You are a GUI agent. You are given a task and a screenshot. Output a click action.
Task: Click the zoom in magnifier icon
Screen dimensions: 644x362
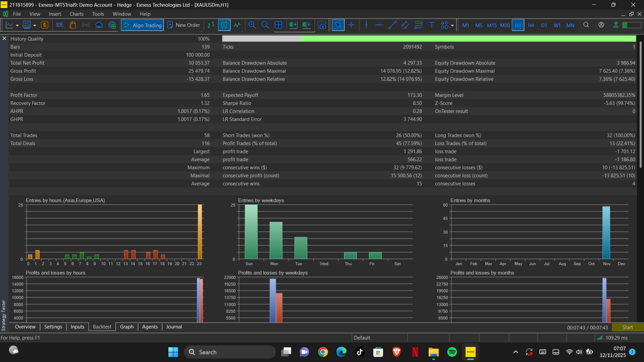coord(252,25)
